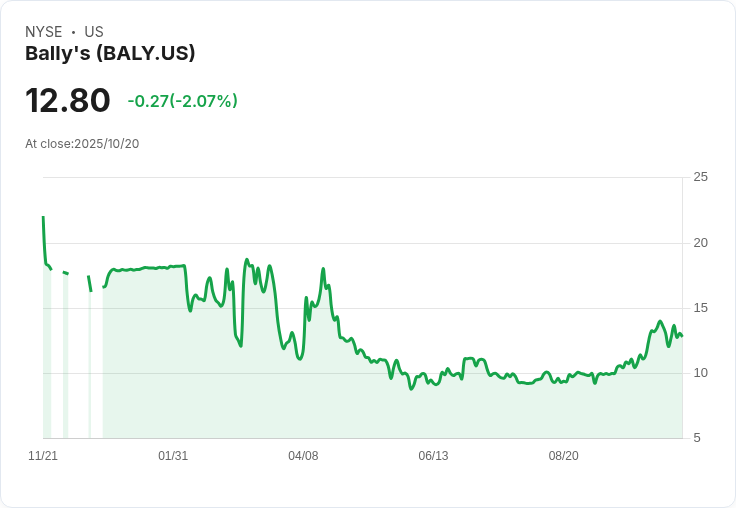Click the top gridline of the chart

360,177
